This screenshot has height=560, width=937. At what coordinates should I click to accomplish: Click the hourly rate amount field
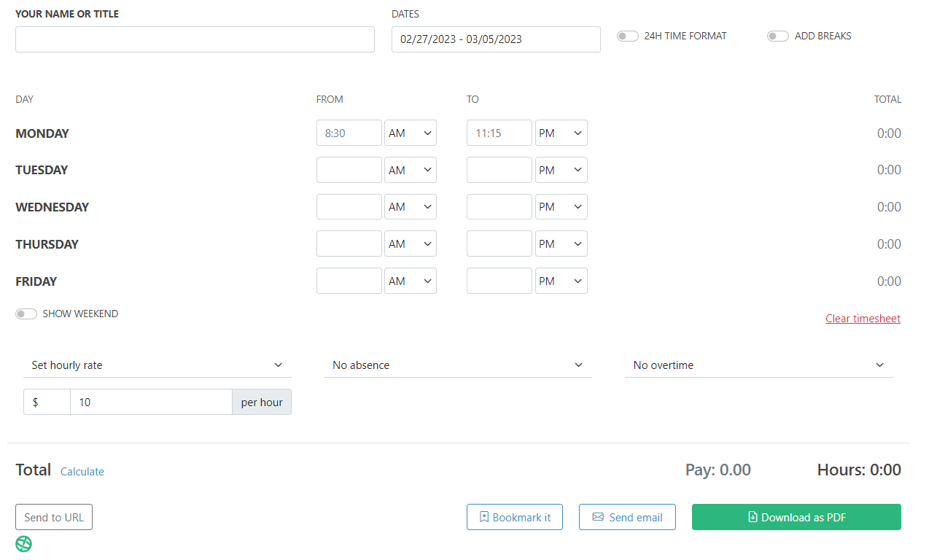pos(151,402)
